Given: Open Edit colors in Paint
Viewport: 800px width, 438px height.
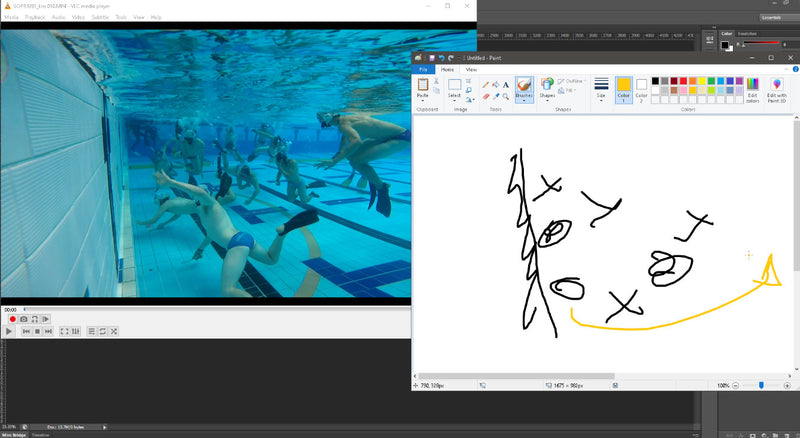Looking at the screenshot, I should (753, 90).
